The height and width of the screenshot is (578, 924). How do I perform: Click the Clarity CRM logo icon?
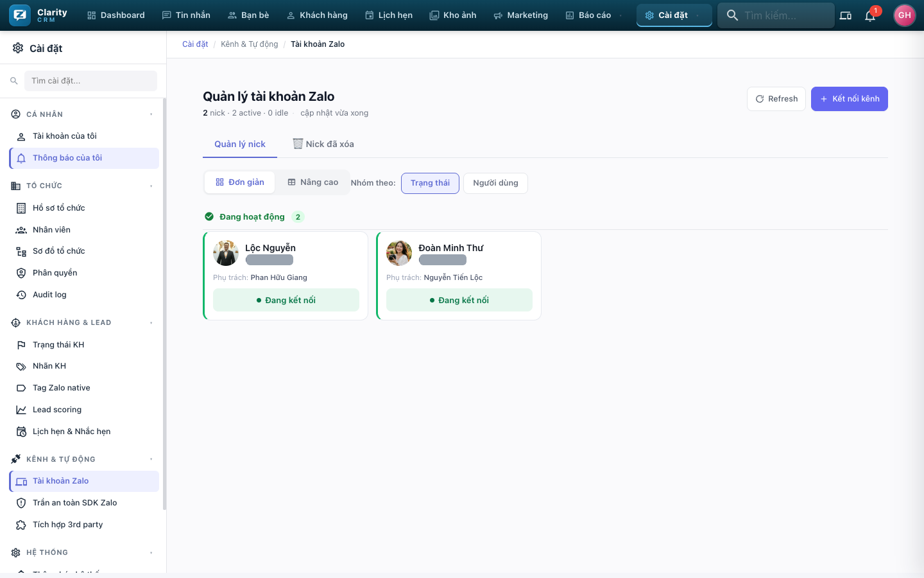click(x=20, y=15)
